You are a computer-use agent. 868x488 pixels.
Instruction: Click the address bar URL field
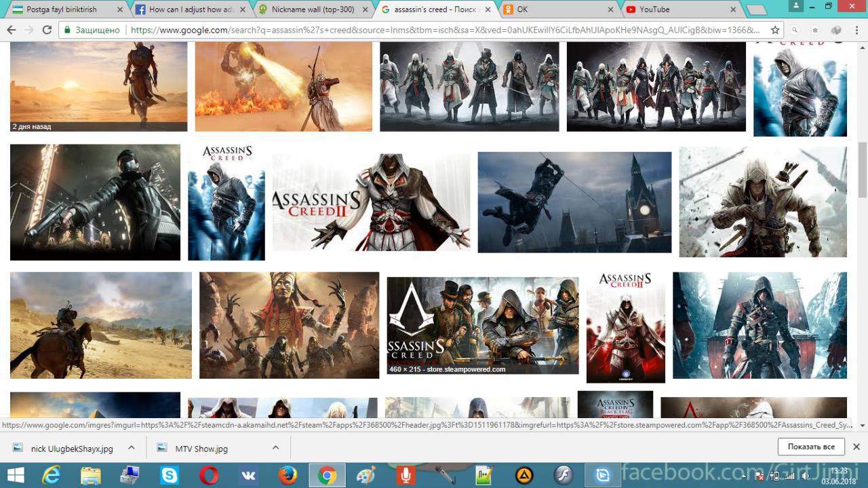tap(441, 30)
